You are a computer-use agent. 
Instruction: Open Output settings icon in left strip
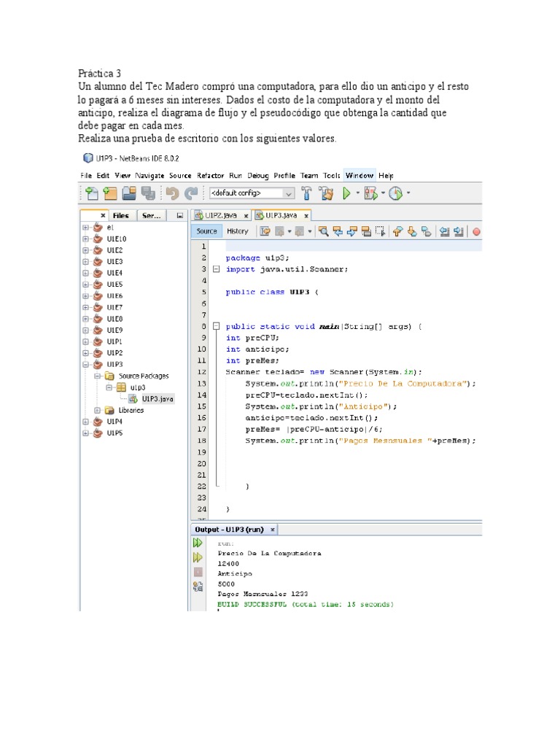[x=198, y=586]
